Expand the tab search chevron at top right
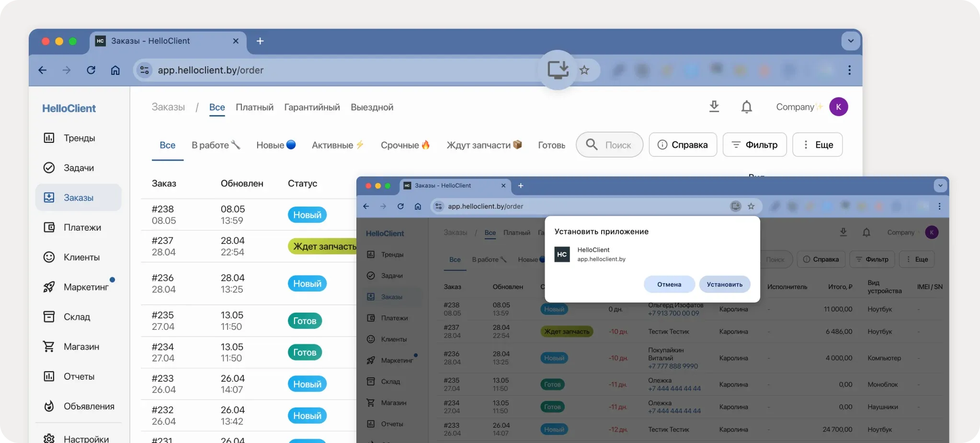Screen dimensions: 980x443 coord(851,41)
